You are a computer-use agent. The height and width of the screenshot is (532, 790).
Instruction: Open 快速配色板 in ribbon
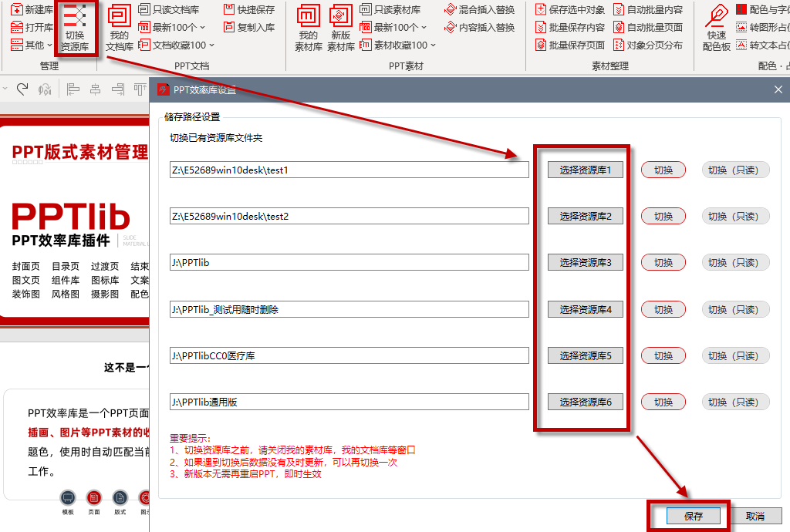[717, 27]
